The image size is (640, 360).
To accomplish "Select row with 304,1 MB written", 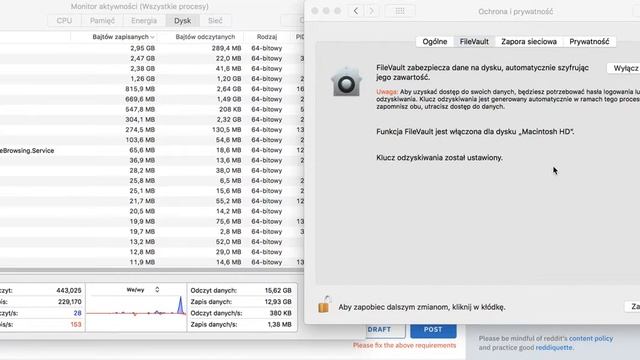I will click(152, 120).
